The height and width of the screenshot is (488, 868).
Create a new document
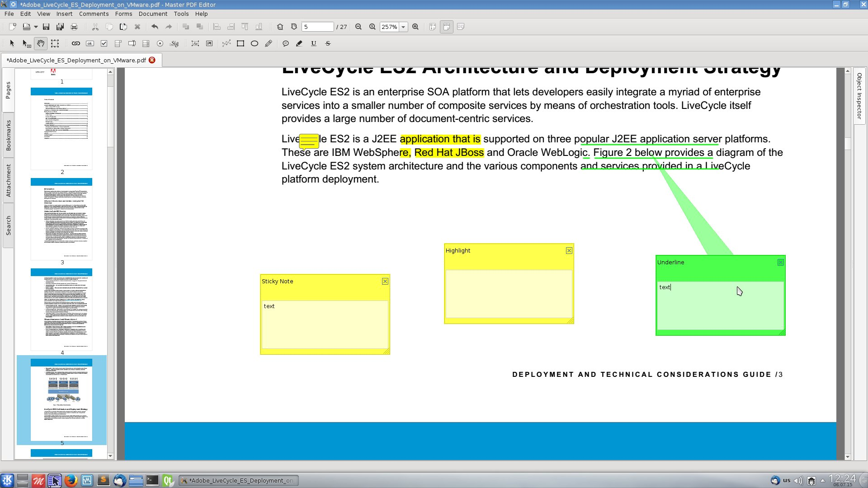point(13,27)
